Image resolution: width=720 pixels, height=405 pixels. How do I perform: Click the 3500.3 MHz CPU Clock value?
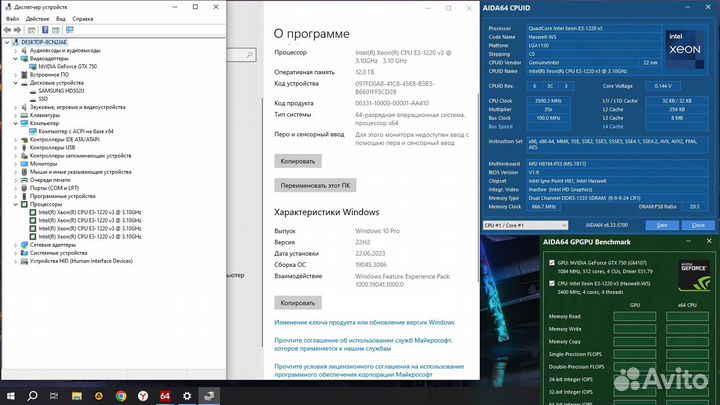(x=548, y=101)
